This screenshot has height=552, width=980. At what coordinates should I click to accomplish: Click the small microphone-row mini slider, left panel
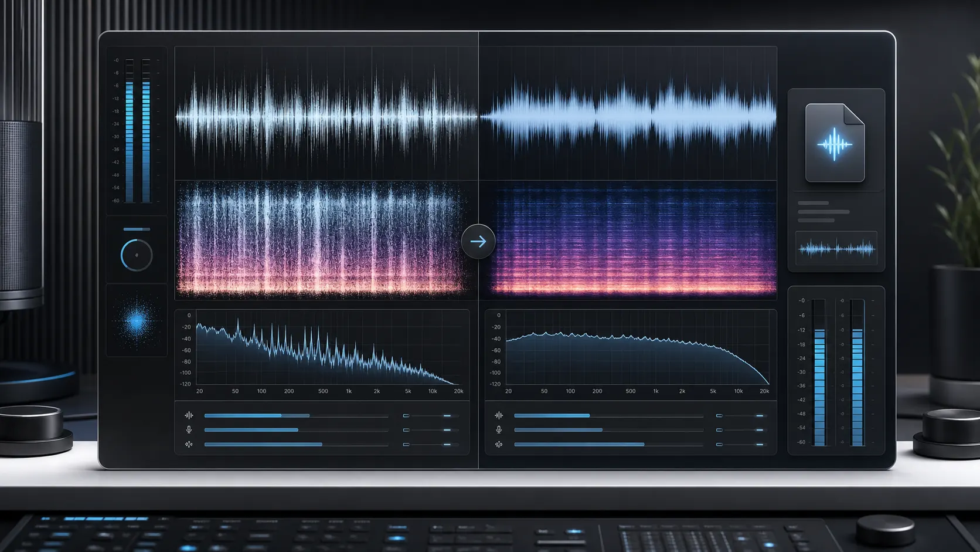point(431,430)
